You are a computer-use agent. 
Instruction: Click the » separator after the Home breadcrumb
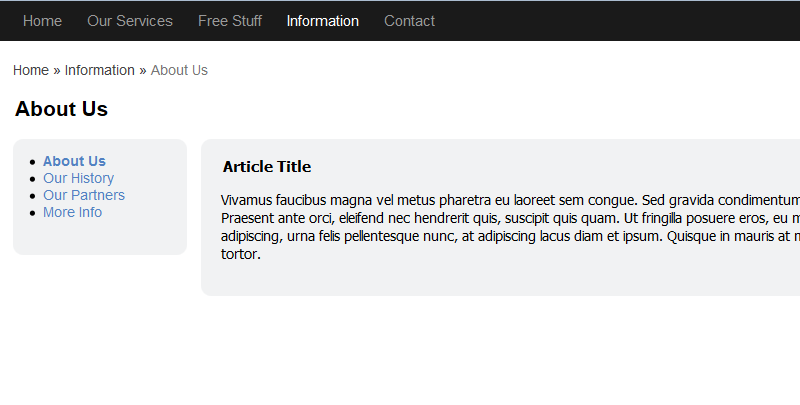coord(57,70)
